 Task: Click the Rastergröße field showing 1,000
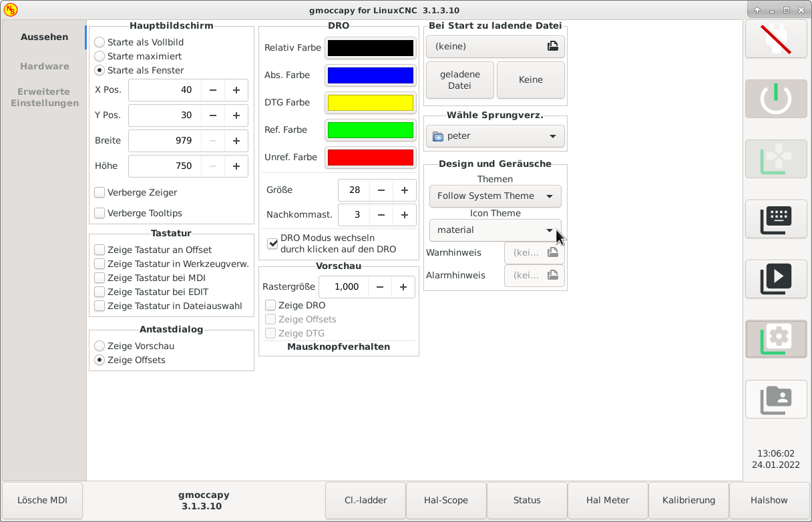pyautogui.click(x=344, y=287)
